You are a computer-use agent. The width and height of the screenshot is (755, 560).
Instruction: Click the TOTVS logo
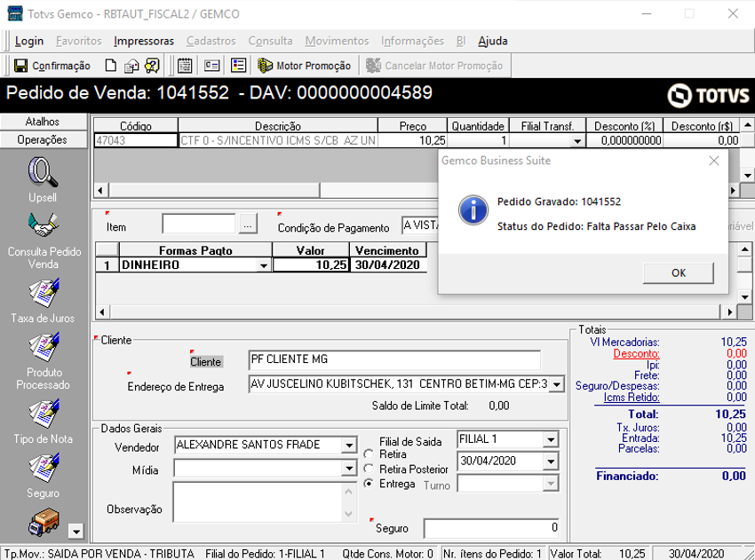708,96
